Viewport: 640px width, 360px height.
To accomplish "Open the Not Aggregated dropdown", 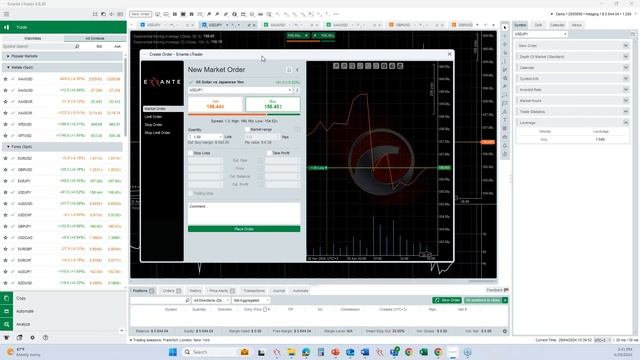I will tap(251, 300).
